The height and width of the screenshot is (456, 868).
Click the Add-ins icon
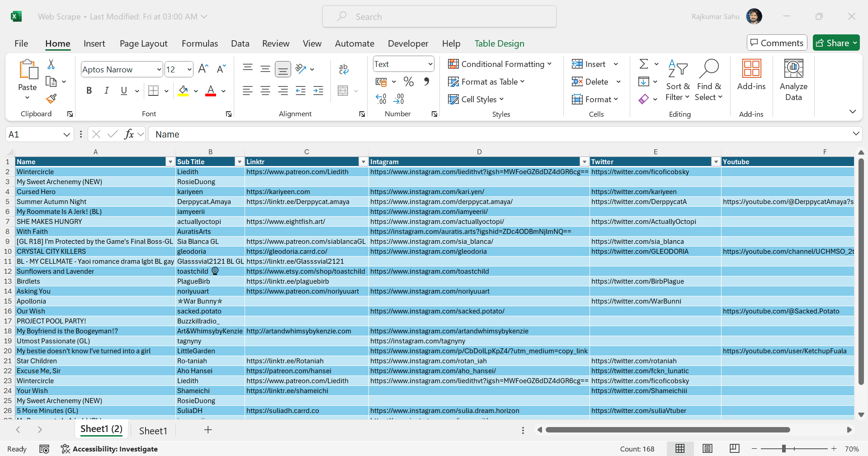click(751, 75)
